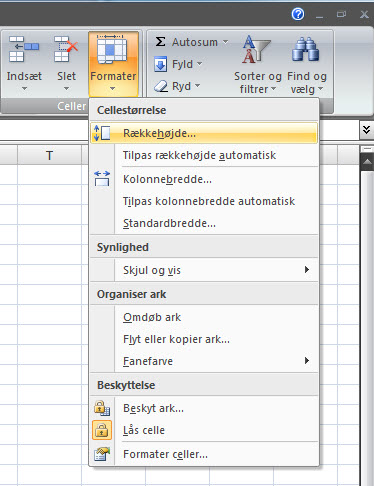The image size is (374, 486).
Task: Click the Autosum sigma icon
Action: tap(160, 42)
